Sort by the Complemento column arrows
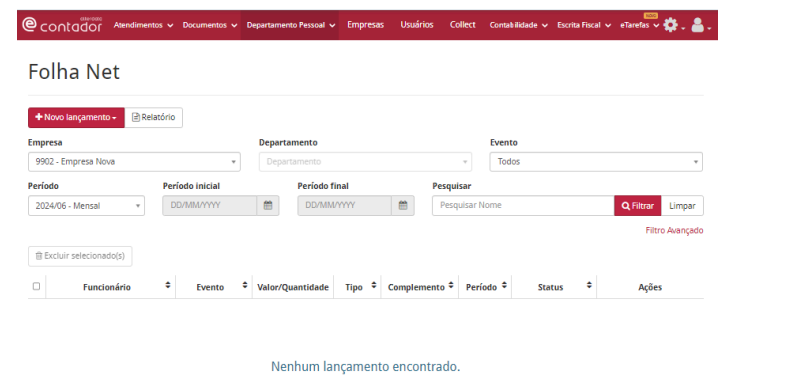Screen dimensions: 793x387 (451, 286)
